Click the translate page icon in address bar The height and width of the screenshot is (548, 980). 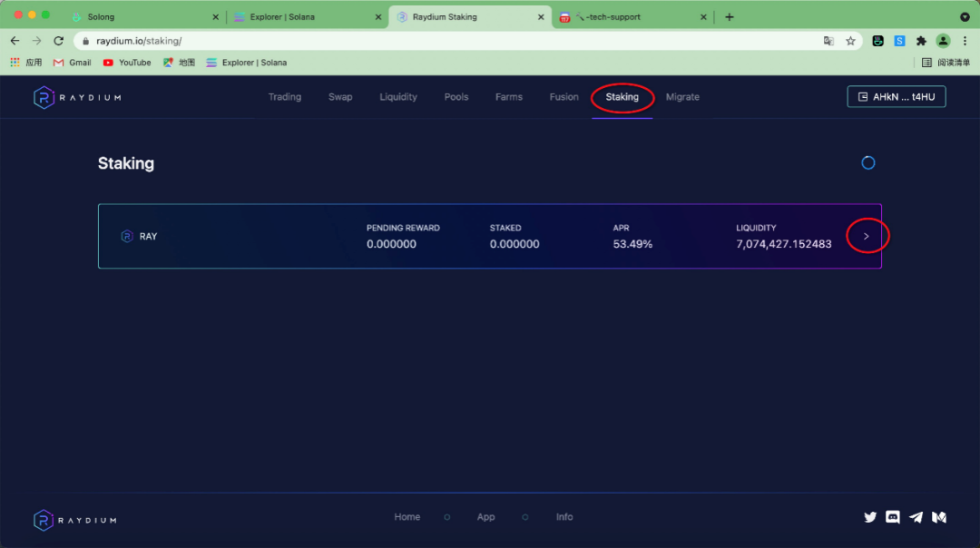[828, 41]
